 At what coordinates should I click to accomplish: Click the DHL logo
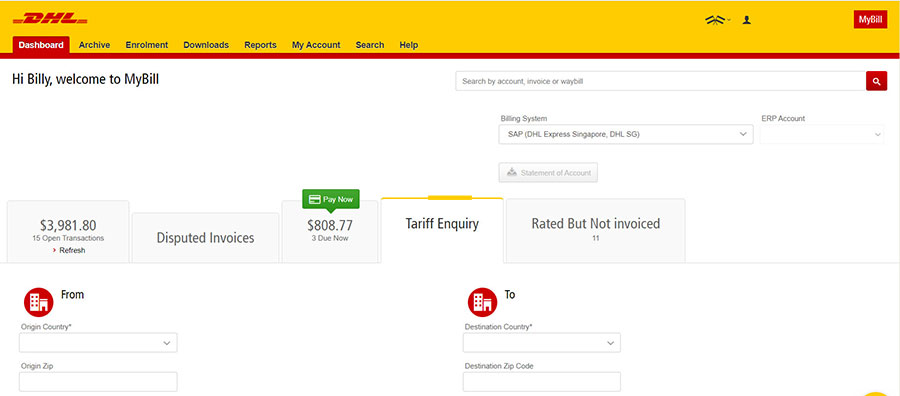pyautogui.click(x=50, y=19)
